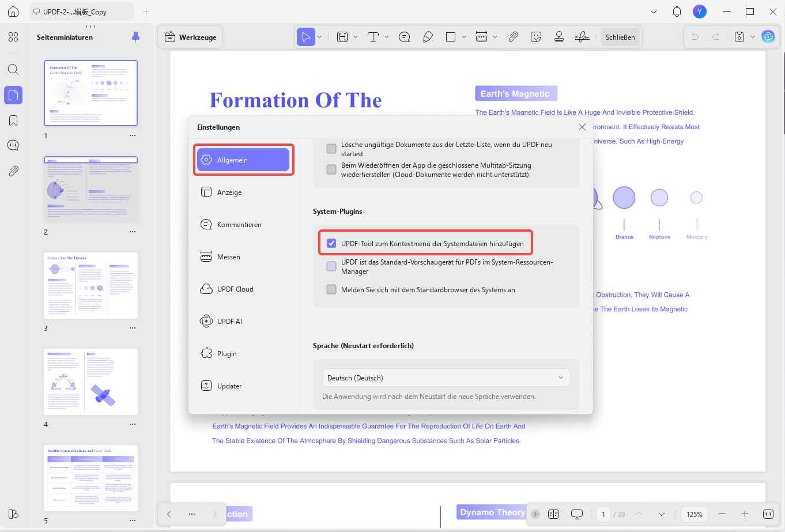Uncheck UPDF-Tool zum Kontextmenü checkbox
Viewport: 785px width, 532px height.
click(331, 243)
